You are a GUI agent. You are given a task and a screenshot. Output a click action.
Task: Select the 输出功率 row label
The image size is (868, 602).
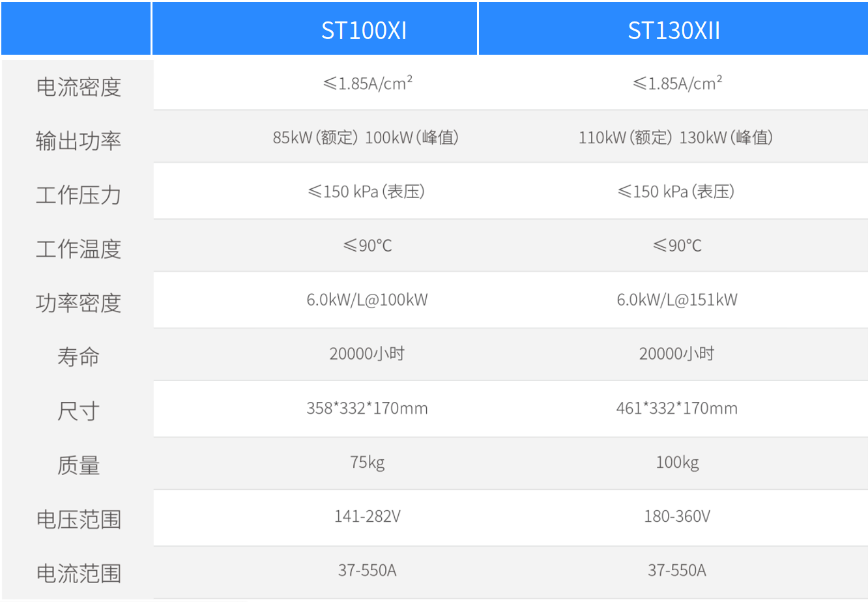[78, 141]
